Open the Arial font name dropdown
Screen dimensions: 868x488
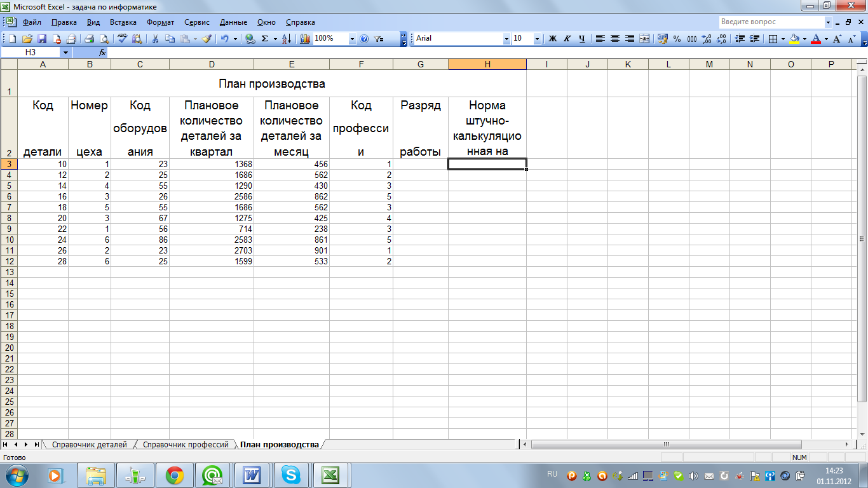click(x=506, y=39)
